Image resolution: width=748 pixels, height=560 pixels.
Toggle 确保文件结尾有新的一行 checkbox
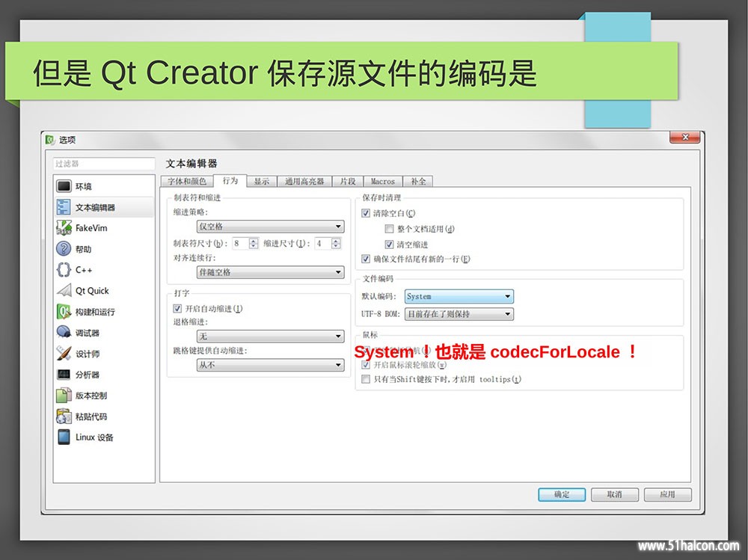pyautogui.click(x=366, y=259)
